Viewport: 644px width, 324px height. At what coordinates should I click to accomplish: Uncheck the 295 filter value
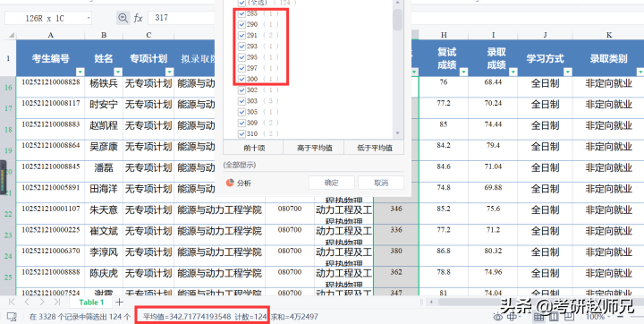(241, 57)
